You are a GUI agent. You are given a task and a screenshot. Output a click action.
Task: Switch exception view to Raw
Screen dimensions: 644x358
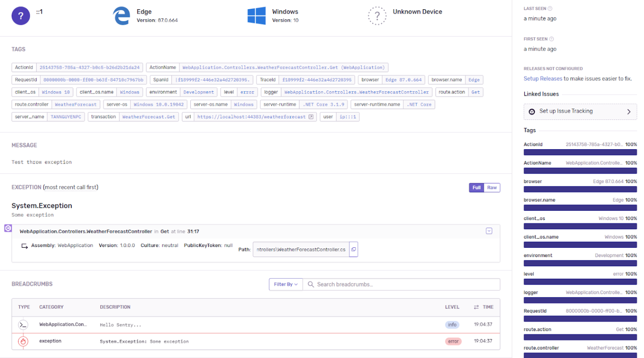[492, 187]
